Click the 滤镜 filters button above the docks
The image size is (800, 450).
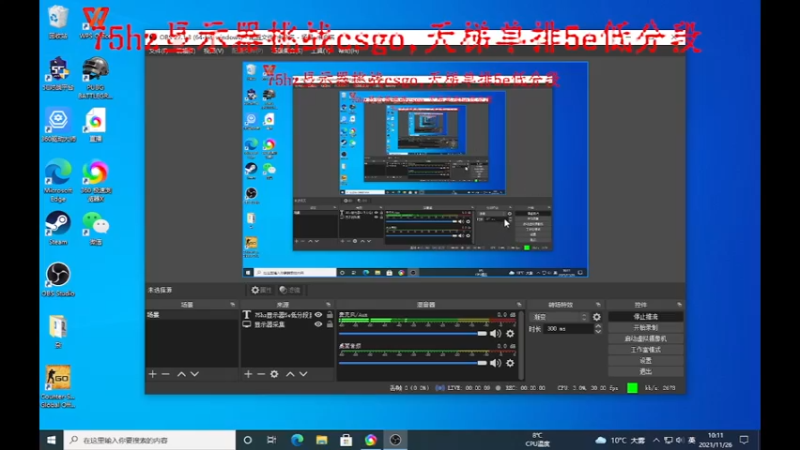click(290, 290)
